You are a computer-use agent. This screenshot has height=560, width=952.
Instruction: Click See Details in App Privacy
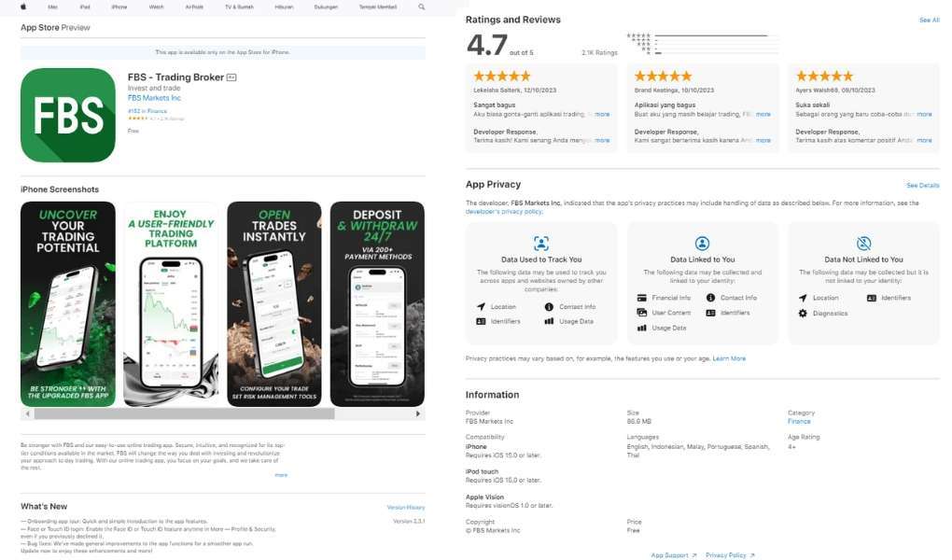[922, 185]
